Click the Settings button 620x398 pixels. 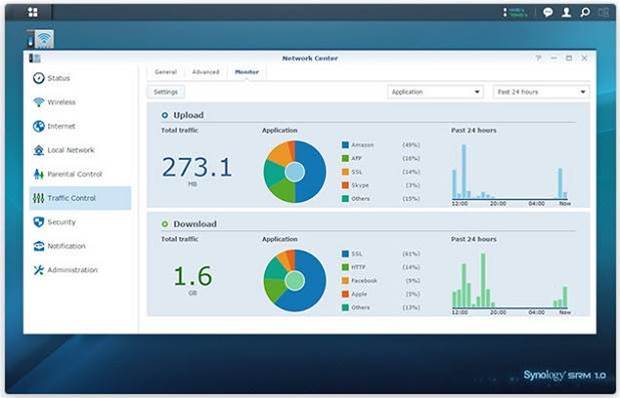[x=166, y=92]
